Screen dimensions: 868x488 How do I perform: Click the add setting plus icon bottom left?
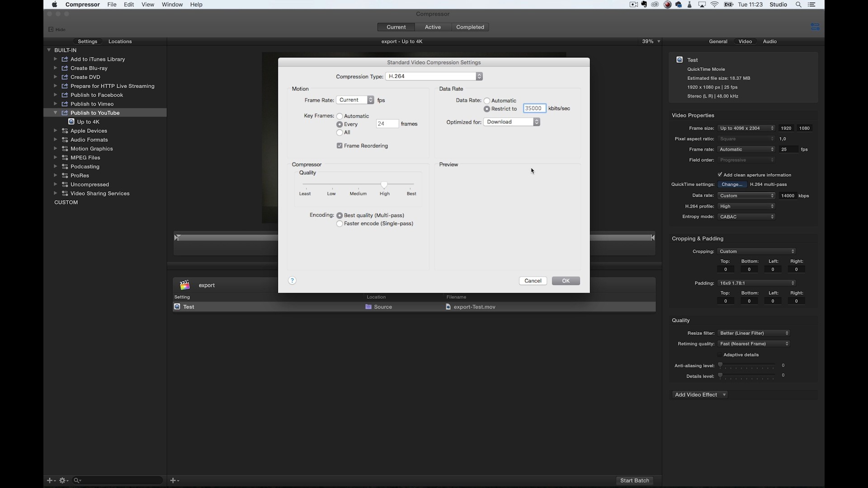tap(51, 480)
